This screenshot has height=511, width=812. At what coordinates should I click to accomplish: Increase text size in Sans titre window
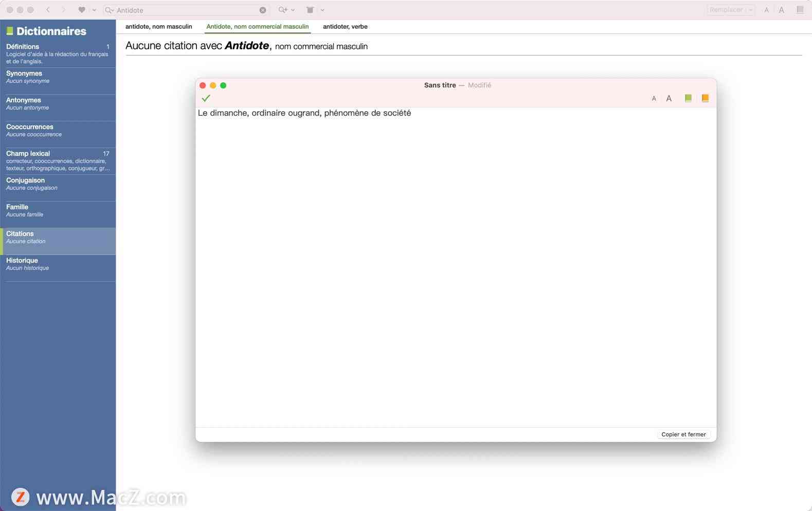(x=669, y=99)
